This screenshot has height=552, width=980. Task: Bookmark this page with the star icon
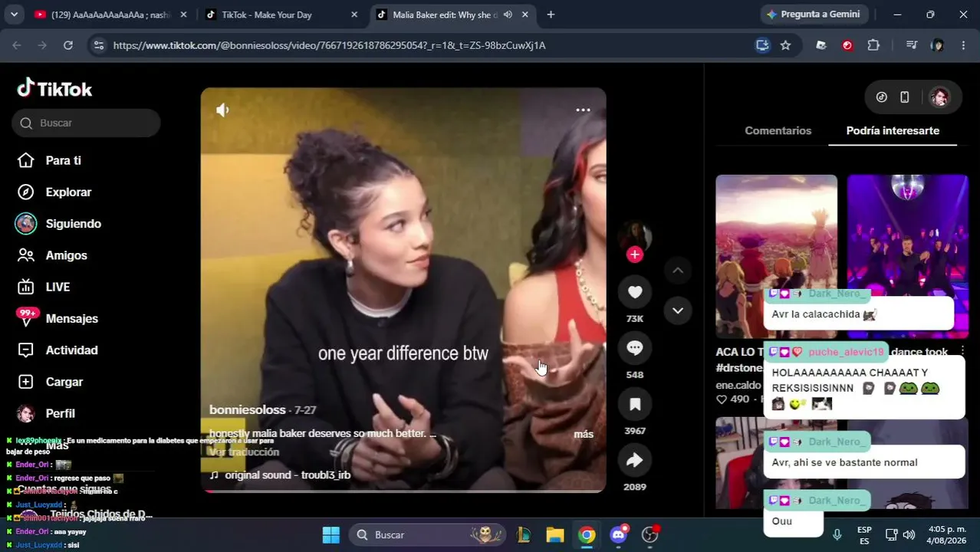pyautogui.click(x=785, y=45)
